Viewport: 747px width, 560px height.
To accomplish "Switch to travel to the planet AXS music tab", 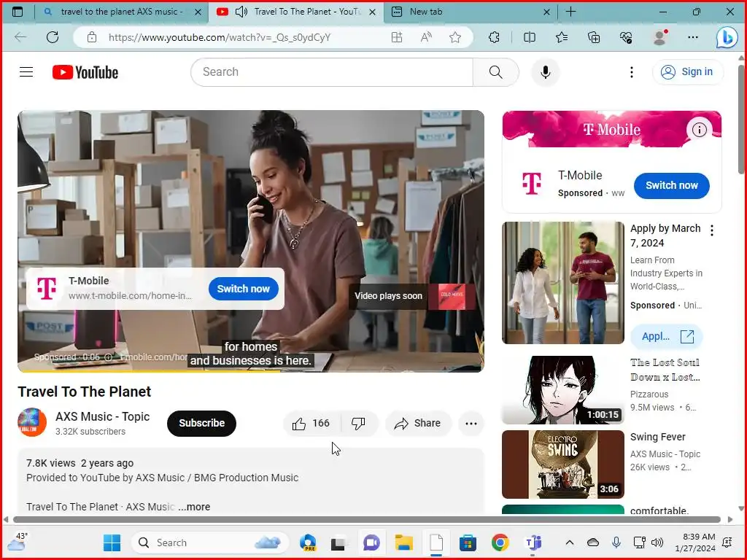I will 122,12.
